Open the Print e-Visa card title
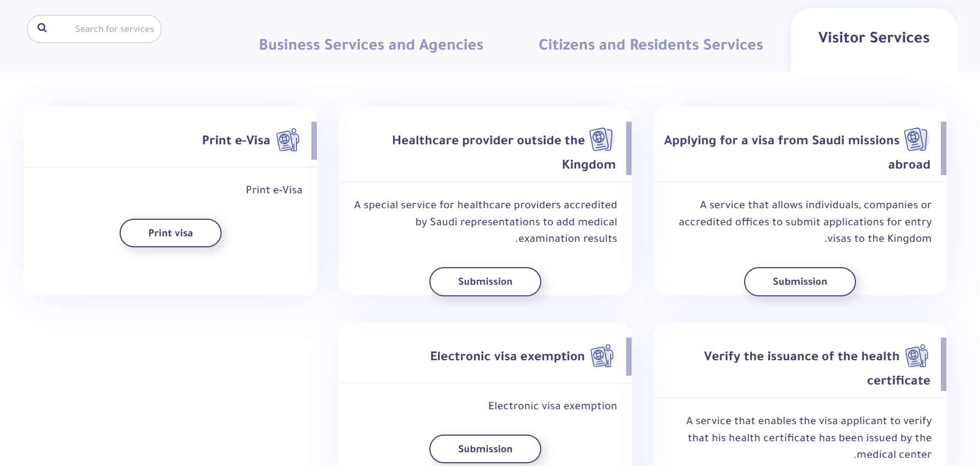Screen dimensions: 980x466 coord(236,140)
